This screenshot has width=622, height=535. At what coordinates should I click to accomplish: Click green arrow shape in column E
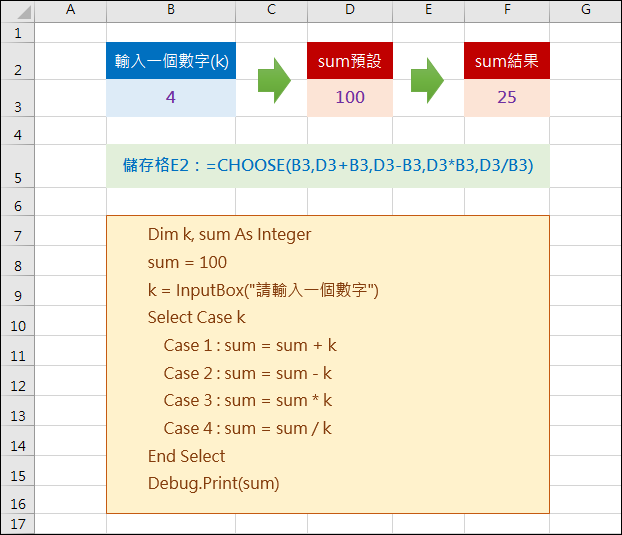point(427,81)
